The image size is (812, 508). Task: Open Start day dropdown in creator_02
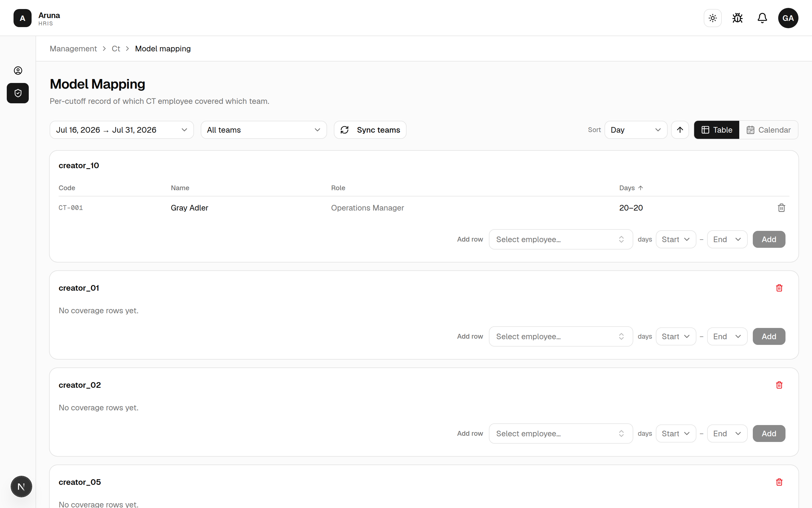(x=676, y=434)
